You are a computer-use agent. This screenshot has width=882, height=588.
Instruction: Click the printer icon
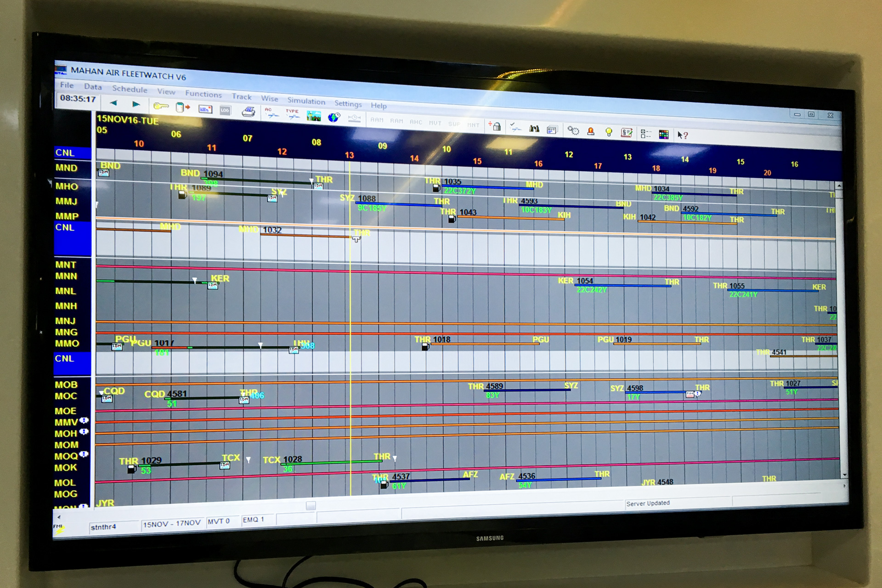pyautogui.click(x=248, y=112)
